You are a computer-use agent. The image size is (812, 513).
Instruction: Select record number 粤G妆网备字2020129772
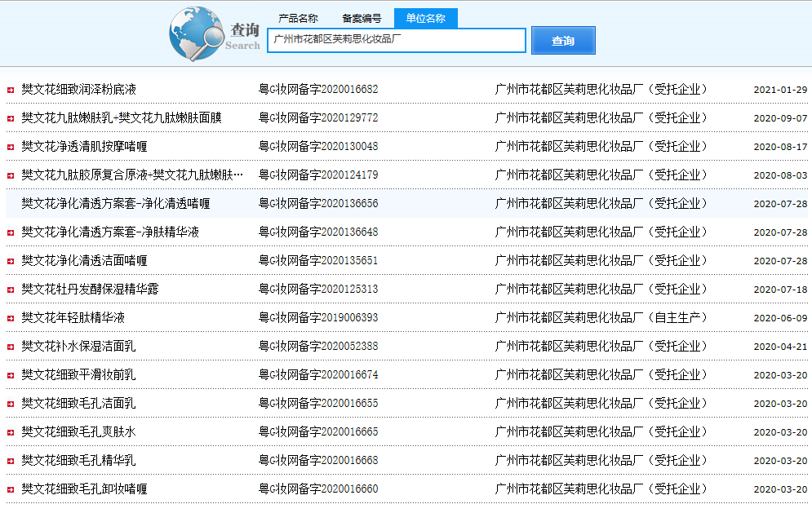coord(318,118)
